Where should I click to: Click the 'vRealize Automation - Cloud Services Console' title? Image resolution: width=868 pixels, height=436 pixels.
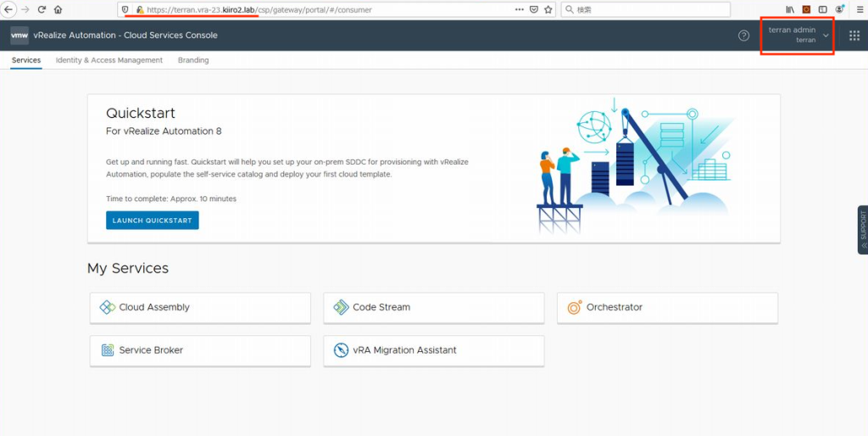[x=125, y=36]
